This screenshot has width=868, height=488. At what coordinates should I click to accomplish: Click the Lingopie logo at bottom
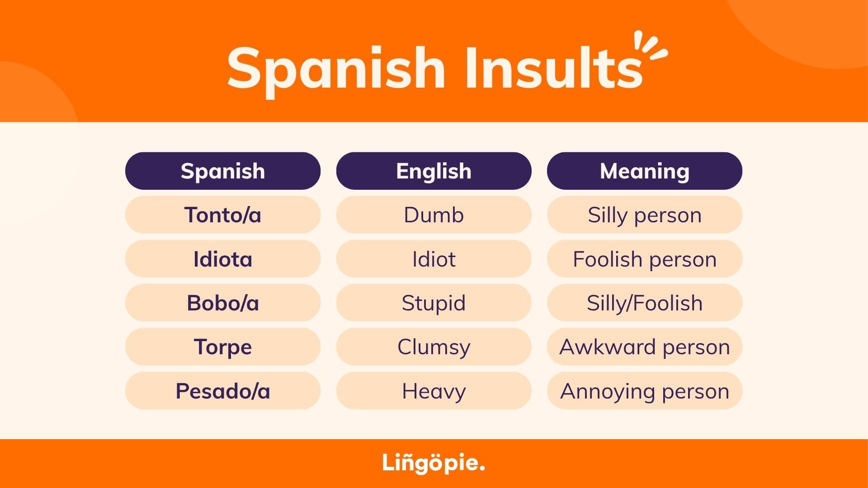pyautogui.click(x=433, y=463)
